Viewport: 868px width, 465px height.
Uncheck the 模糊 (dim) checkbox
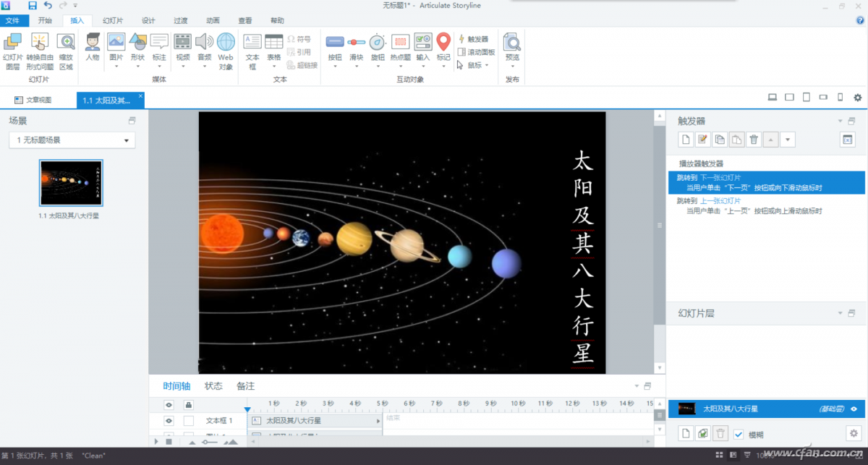click(x=739, y=434)
